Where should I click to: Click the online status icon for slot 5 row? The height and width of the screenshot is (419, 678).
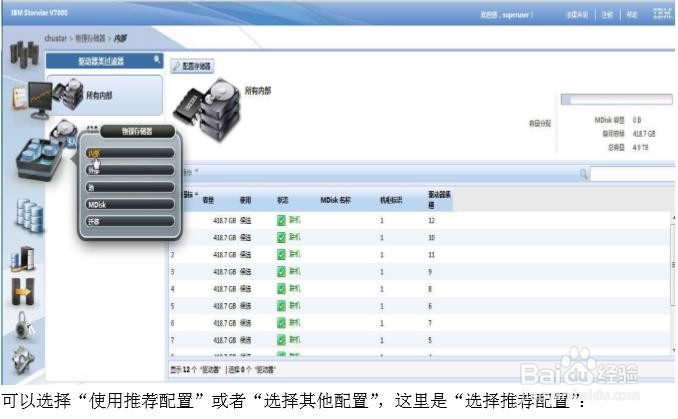(281, 340)
